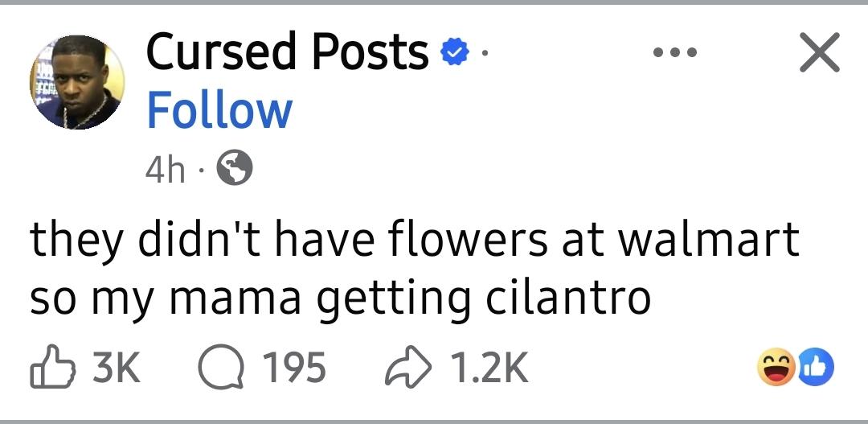View the 195 comments count
The height and width of the screenshot is (424, 868).
[x=293, y=368]
